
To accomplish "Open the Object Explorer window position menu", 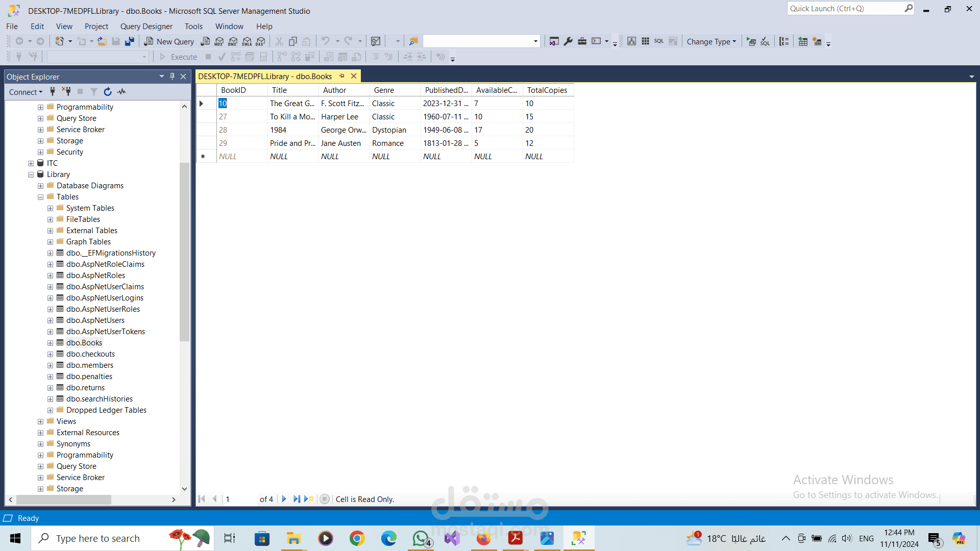I will click(x=162, y=77).
